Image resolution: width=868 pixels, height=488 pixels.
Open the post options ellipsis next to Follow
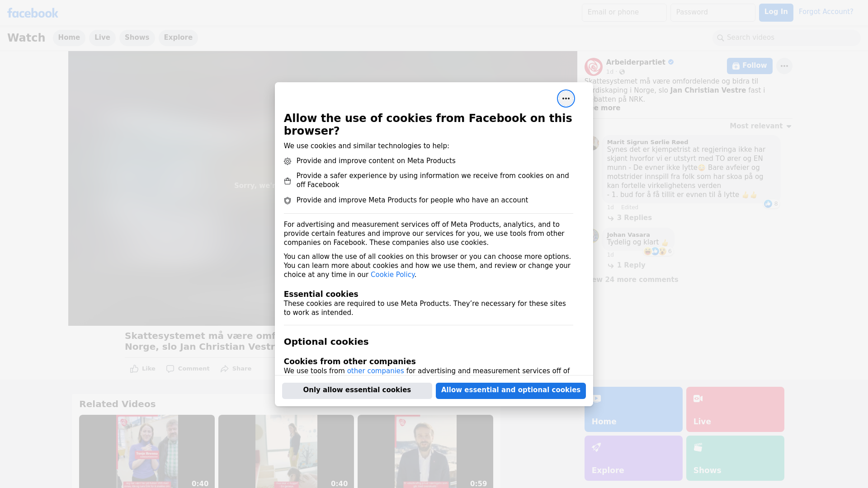point(784,66)
